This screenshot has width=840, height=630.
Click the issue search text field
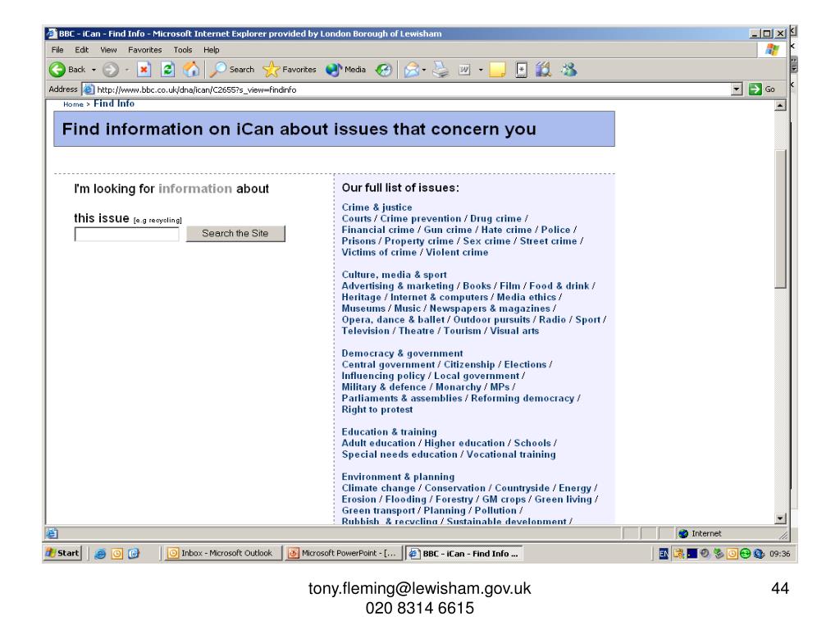click(127, 234)
